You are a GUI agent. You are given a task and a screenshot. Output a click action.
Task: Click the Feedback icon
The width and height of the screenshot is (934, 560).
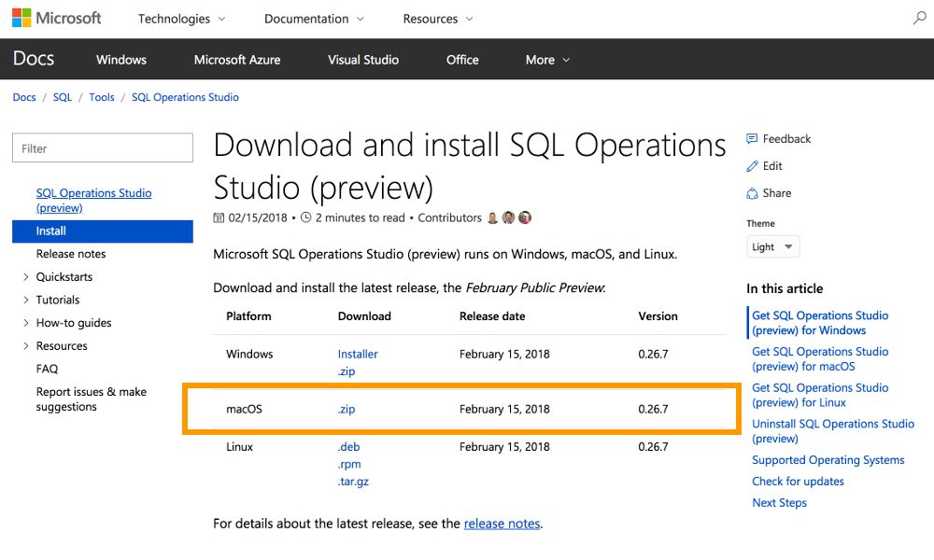pos(752,139)
